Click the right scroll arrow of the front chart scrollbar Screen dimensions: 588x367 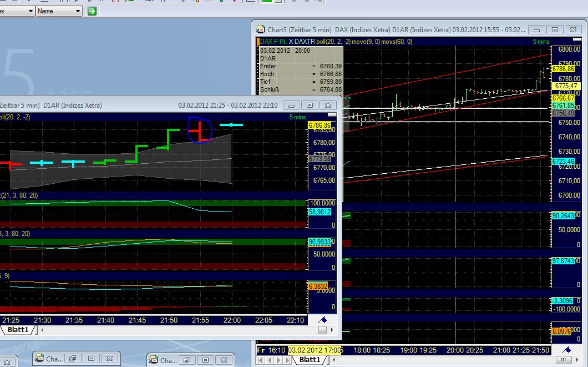click(331, 330)
